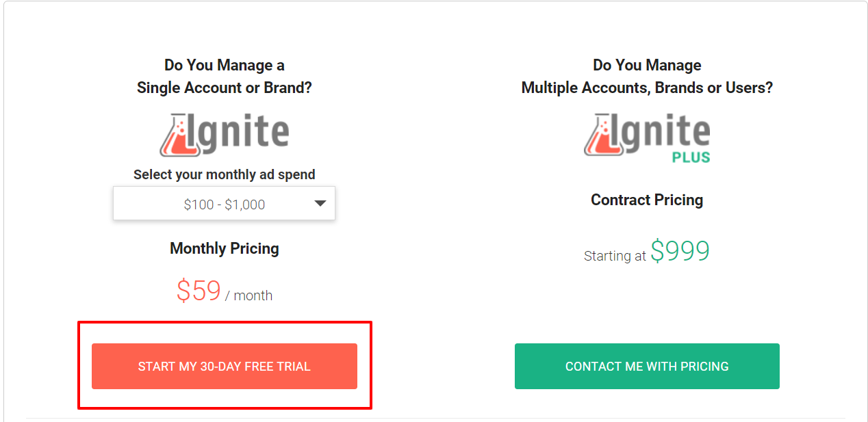This screenshot has width=868, height=422.
Task: Click the '$59 / month' price text
Action: point(224,293)
